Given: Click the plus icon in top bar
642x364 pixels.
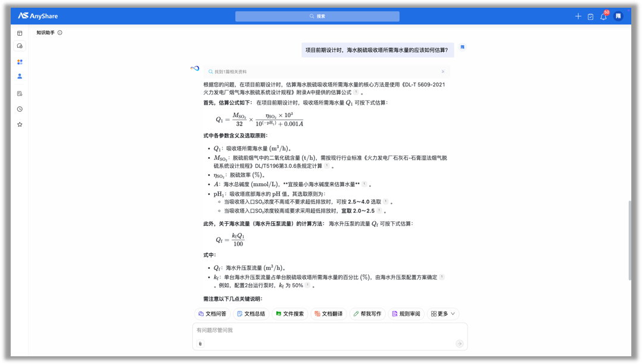Looking at the screenshot, I should (578, 17).
